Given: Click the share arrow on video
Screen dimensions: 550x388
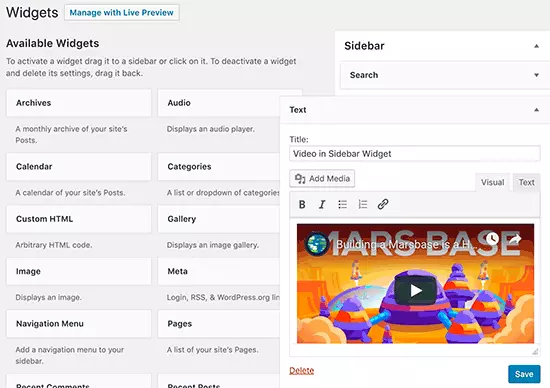Looking at the screenshot, I should point(515,239).
